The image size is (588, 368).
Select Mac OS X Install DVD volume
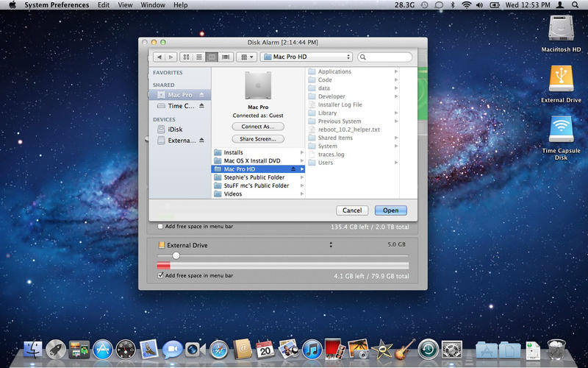tap(259, 160)
